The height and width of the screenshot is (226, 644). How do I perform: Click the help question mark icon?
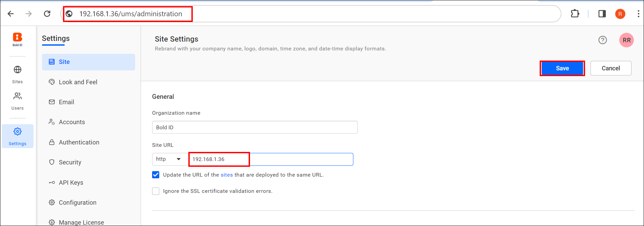(x=603, y=40)
